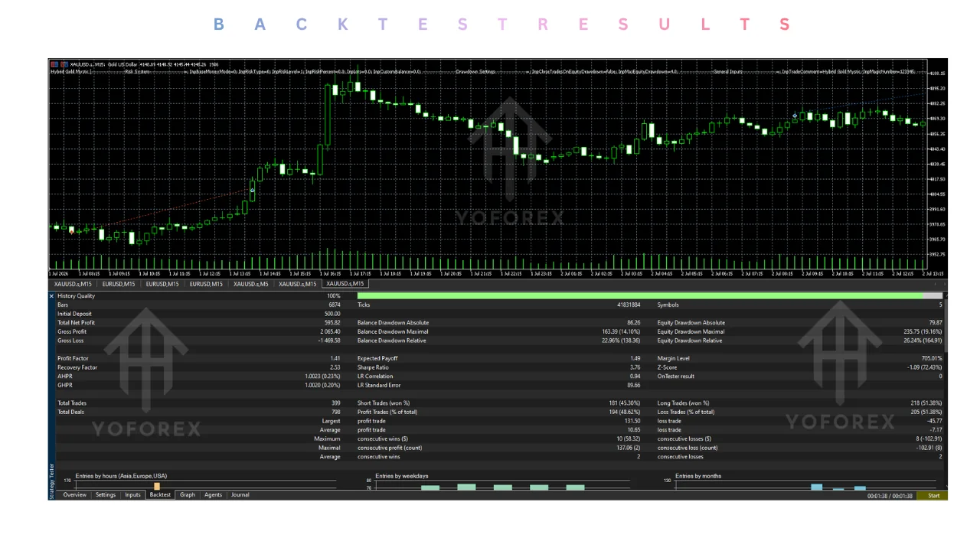
Task: Select the Total Trades value 399
Action: [x=335, y=403]
